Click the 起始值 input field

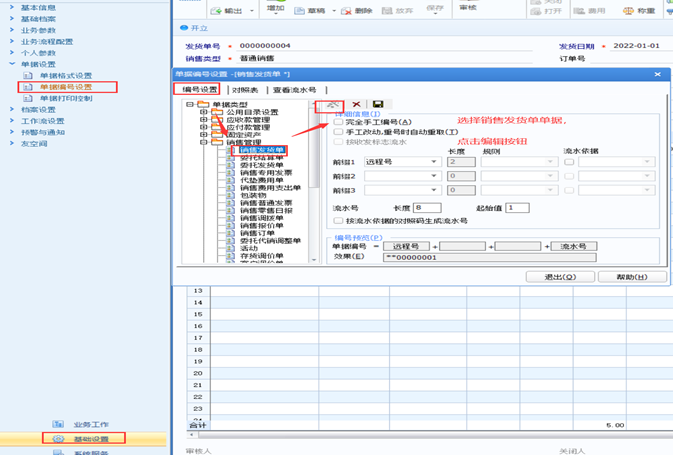click(517, 208)
